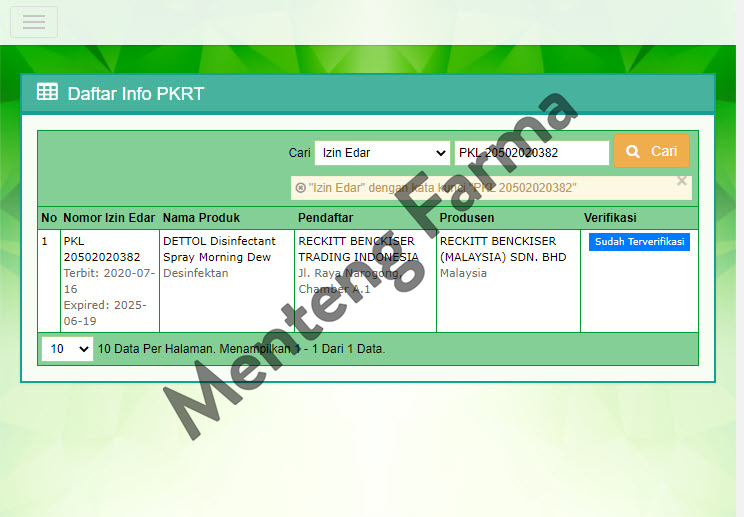Image resolution: width=744 pixels, height=517 pixels.
Task: Click the table grid icon beside Daftar Info PKRT
Action: 47,93
